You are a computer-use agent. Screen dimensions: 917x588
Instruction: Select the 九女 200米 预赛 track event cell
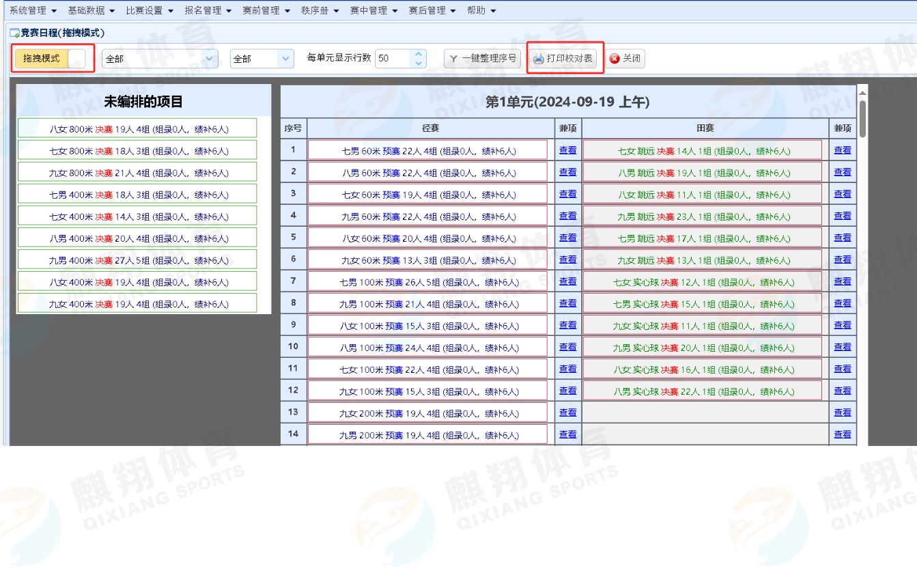tap(427, 413)
